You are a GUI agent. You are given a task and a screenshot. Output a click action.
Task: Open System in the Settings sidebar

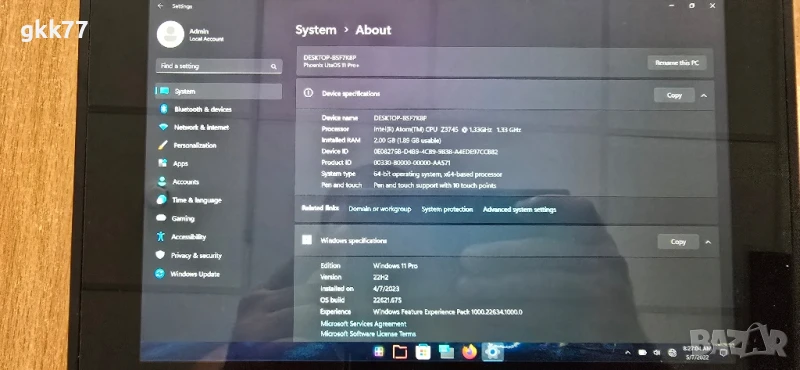[218, 91]
